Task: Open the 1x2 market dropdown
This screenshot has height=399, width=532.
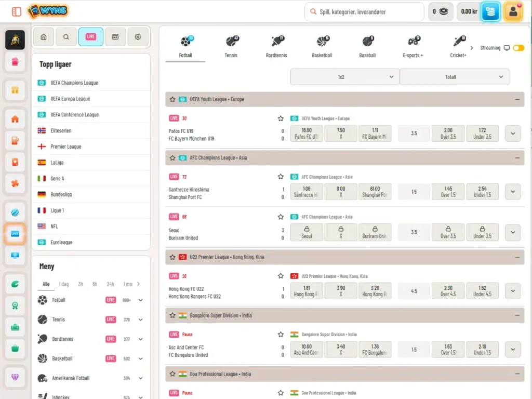Action: coord(345,77)
